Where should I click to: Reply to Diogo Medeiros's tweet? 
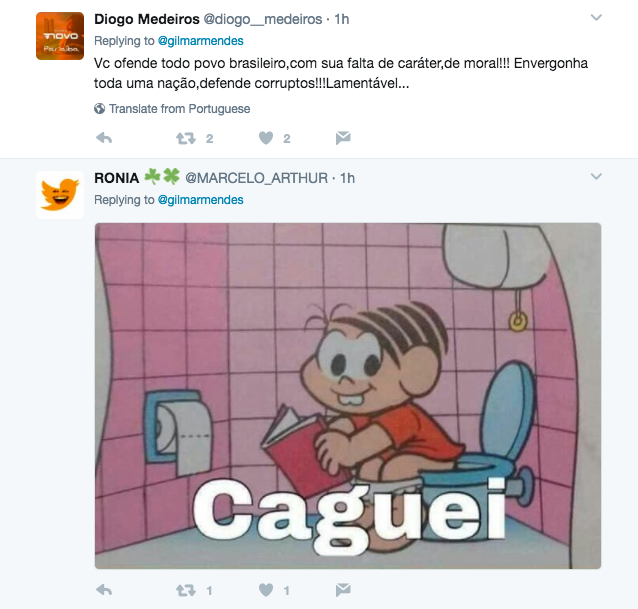[104, 138]
